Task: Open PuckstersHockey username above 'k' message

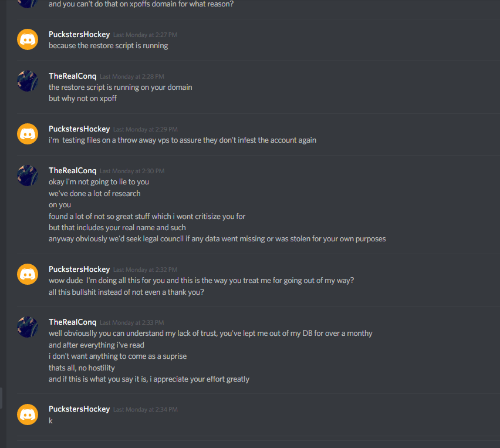Action: 79,409
